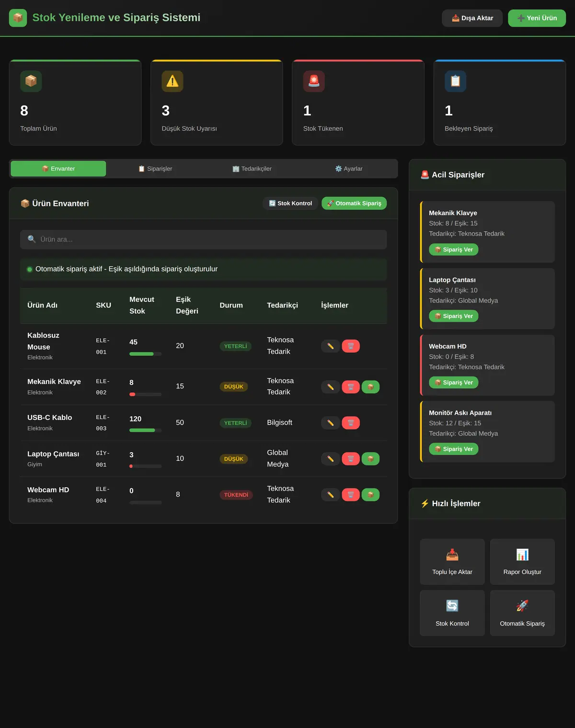Delete the USB-C Kablo product
The image size is (575, 728).
click(351, 423)
